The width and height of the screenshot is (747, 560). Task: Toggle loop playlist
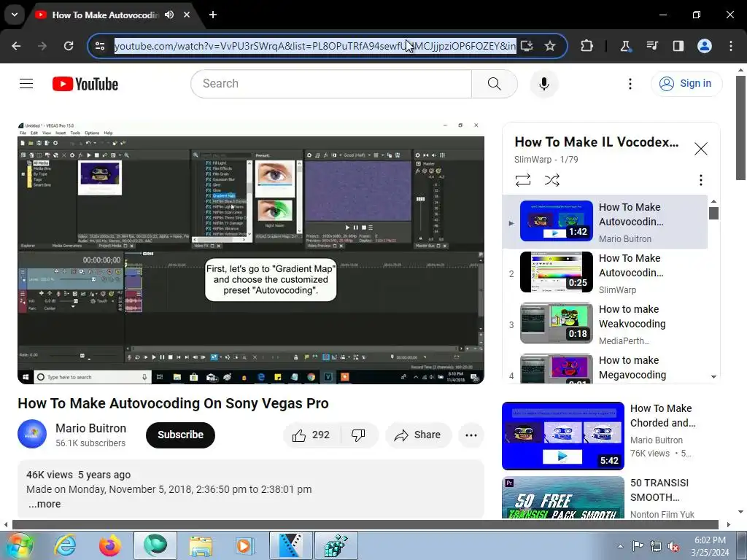pyautogui.click(x=522, y=180)
